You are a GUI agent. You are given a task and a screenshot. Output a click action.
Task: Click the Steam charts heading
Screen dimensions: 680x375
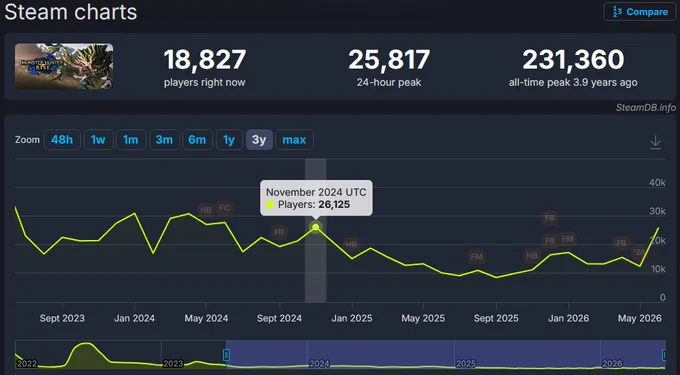71,12
